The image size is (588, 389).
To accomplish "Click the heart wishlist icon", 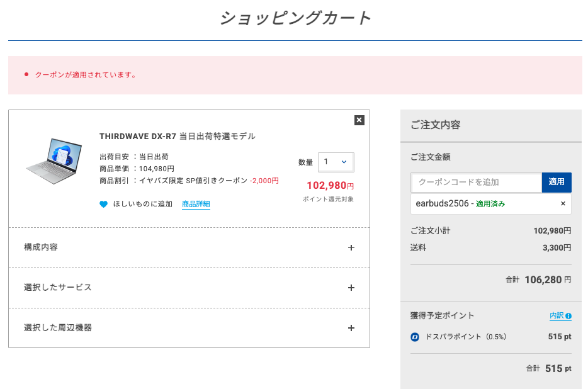I will point(104,204).
